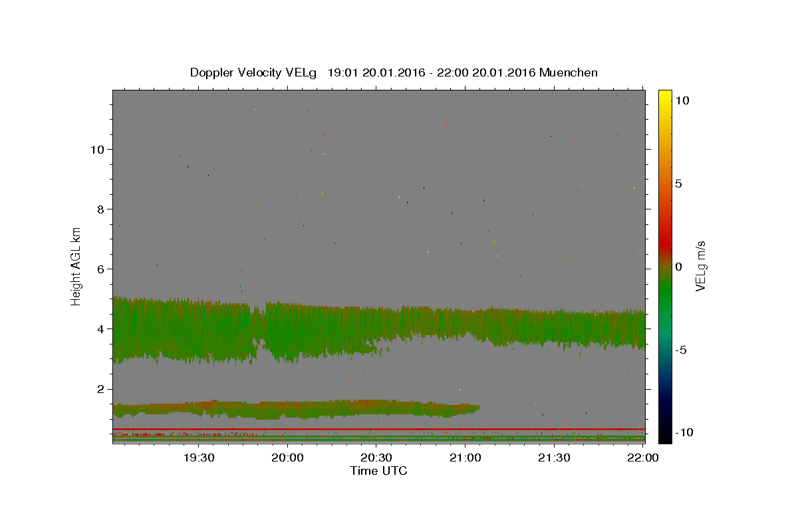Image resolution: width=798 pixels, height=532 pixels.
Task: Click the 10 km height tick label
Action: pyautogui.click(x=97, y=149)
